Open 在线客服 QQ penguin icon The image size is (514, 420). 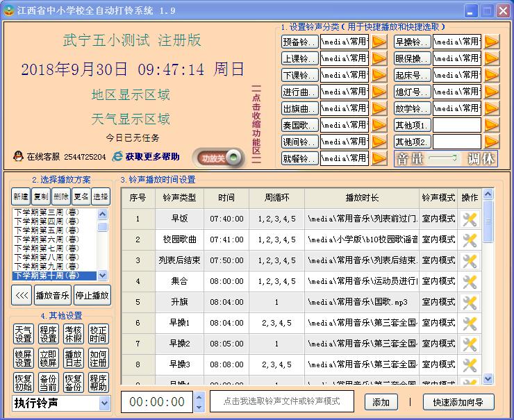(x=18, y=157)
